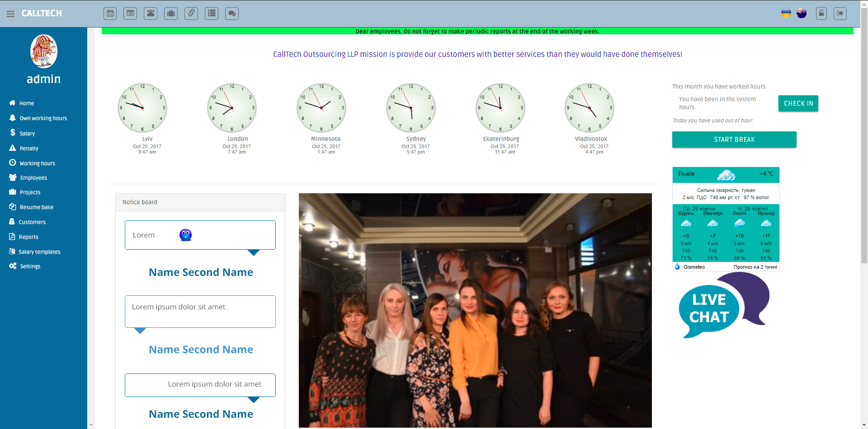Open Salary in the sidebar
Image resolution: width=868 pixels, height=429 pixels.
(27, 134)
